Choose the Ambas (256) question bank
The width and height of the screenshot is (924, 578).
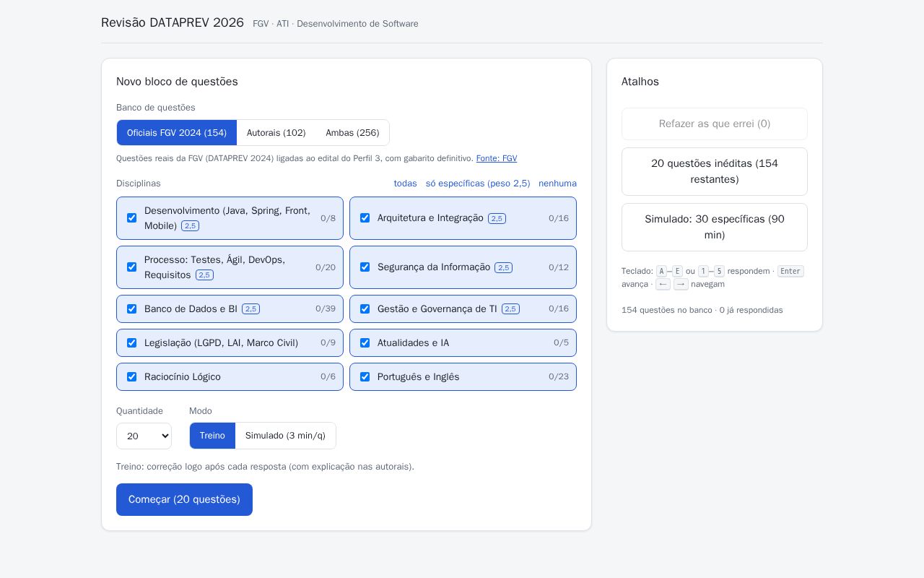tap(352, 133)
